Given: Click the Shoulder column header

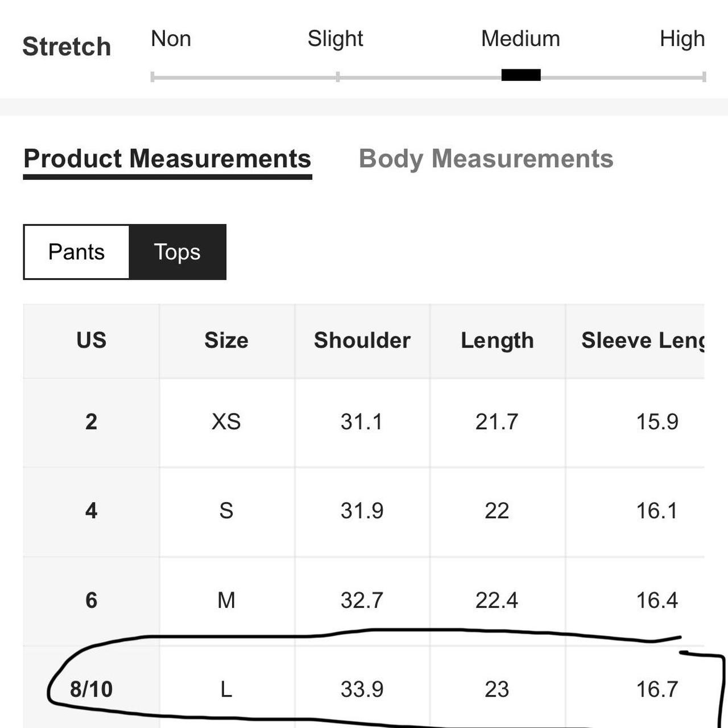Looking at the screenshot, I should pyautogui.click(x=362, y=341).
